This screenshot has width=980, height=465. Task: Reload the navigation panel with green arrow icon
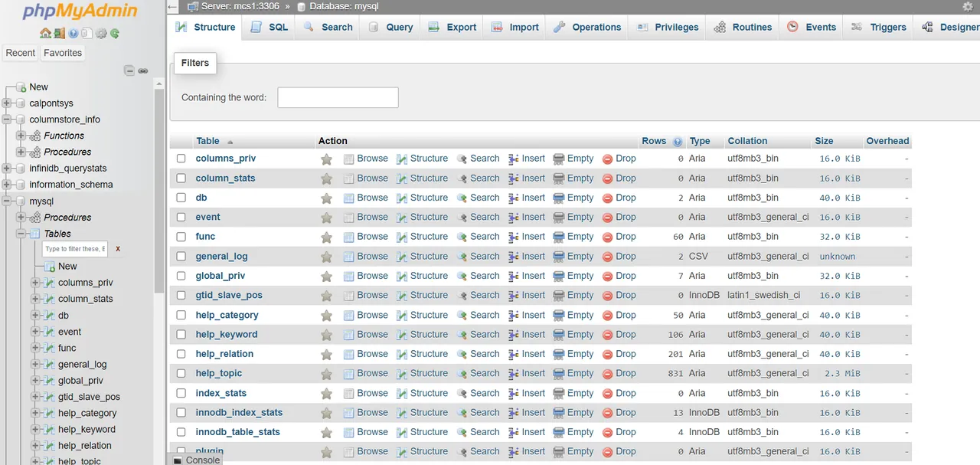tap(115, 34)
